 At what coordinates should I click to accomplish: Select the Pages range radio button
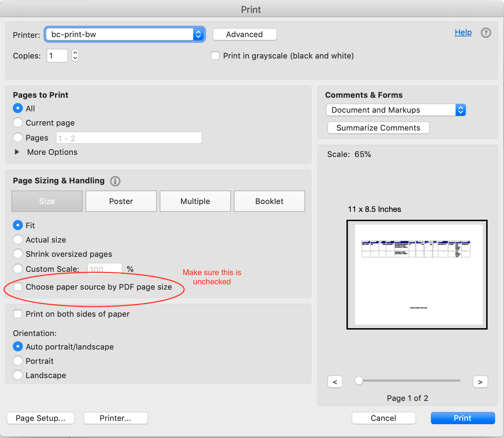coord(18,137)
